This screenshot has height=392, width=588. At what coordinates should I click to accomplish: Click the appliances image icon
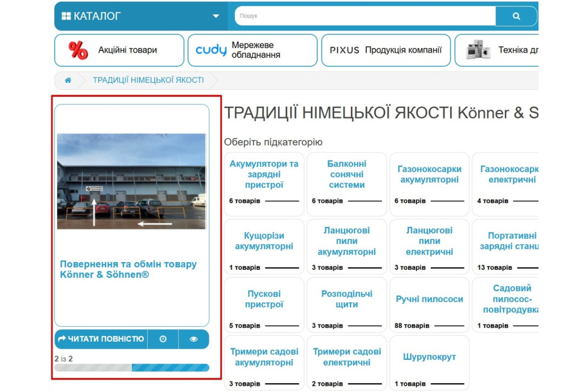(x=478, y=50)
